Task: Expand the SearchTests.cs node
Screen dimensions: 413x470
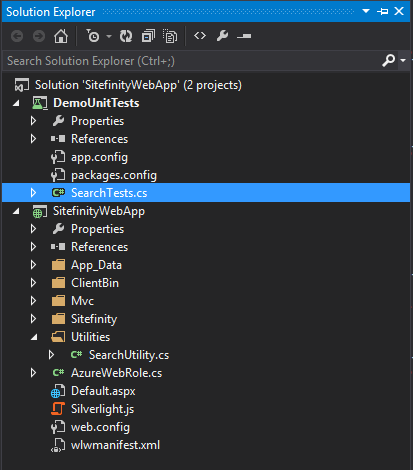Action: (33, 193)
